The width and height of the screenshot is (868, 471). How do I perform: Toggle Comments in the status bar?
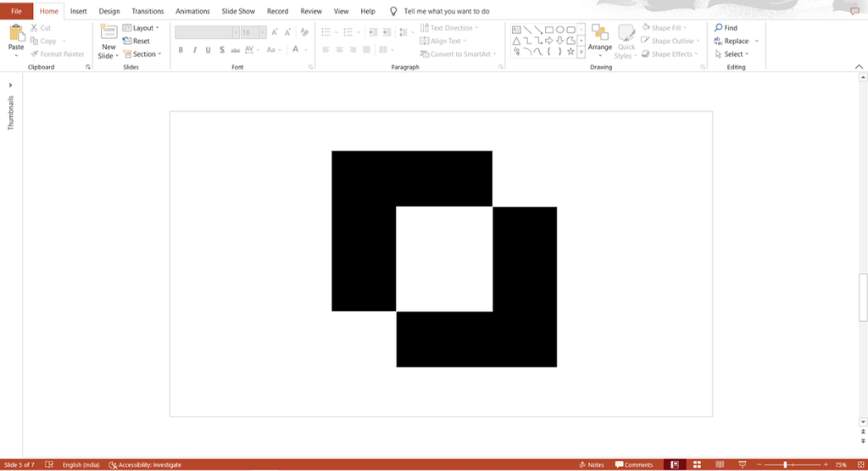click(x=634, y=465)
